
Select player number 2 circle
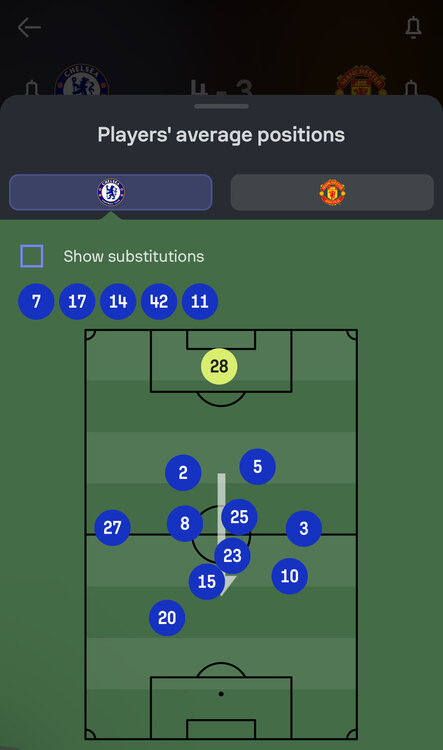[183, 473]
